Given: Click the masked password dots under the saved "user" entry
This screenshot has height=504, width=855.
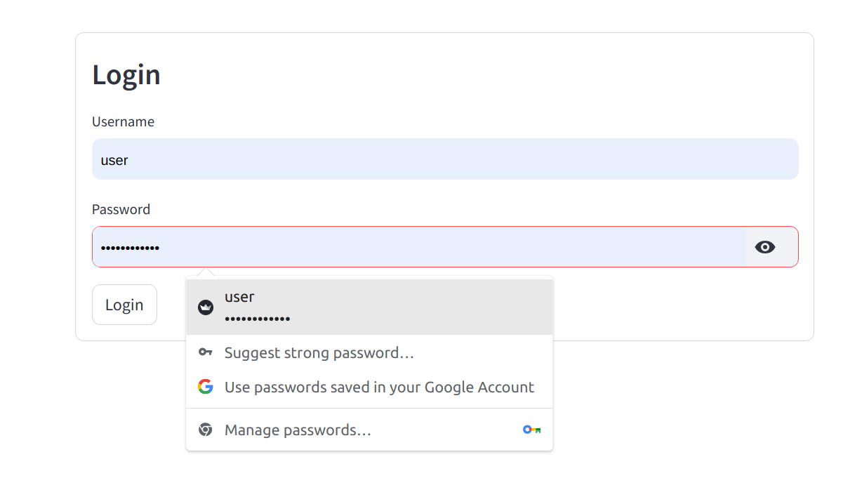Looking at the screenshot, I should pyautogui.click(x=257, y=318).
